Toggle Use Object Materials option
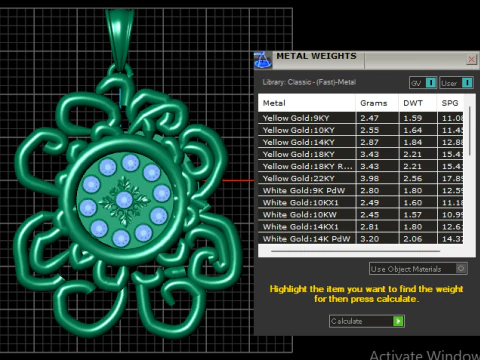 pos(418,269)
